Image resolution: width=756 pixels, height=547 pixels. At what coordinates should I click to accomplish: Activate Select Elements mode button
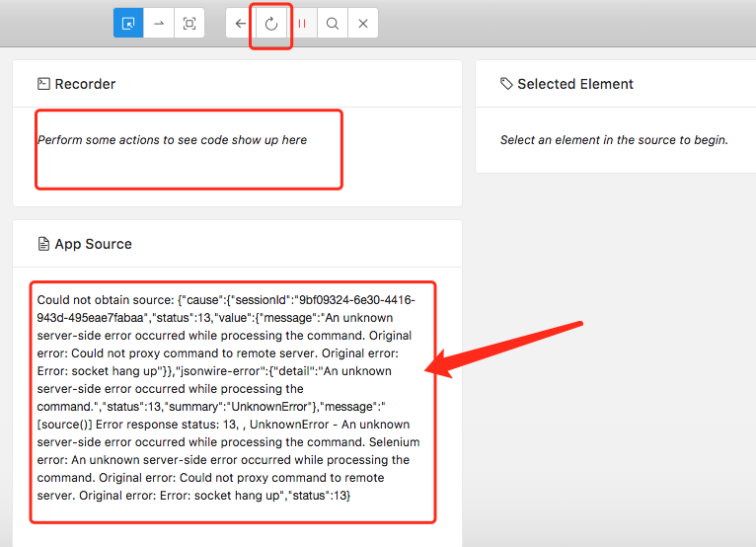pos(128,23)
